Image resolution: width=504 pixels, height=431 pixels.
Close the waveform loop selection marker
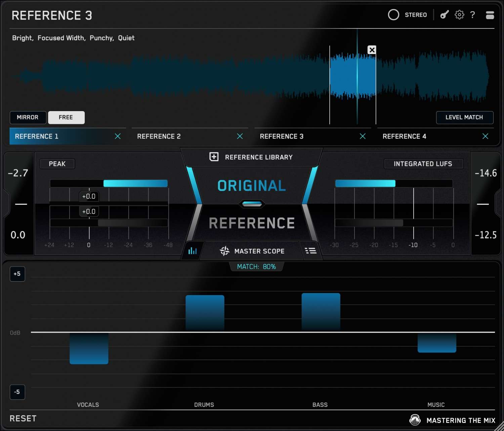[372, 50]
